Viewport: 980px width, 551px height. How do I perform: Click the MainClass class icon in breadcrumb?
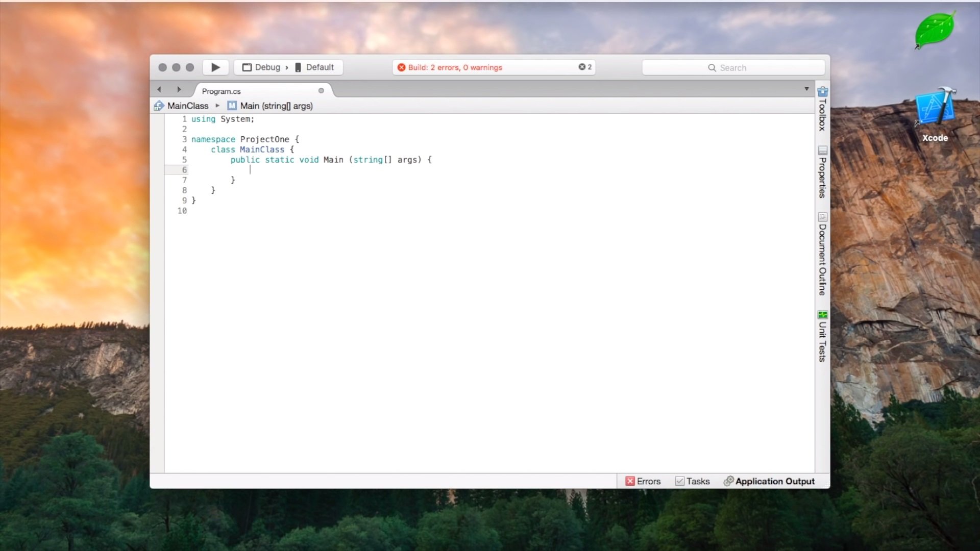(x=159, y=106)
